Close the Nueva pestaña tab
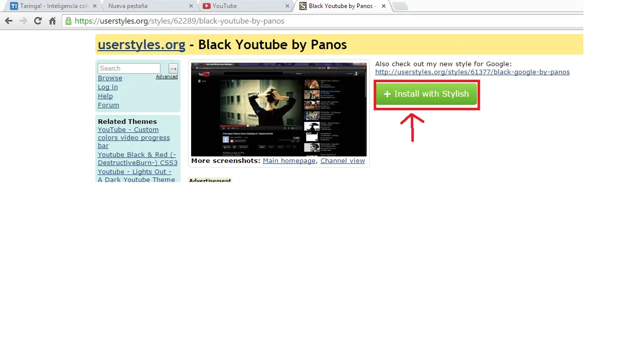The width and height of the screenshot is (618, 364). [x=191, y=6]
